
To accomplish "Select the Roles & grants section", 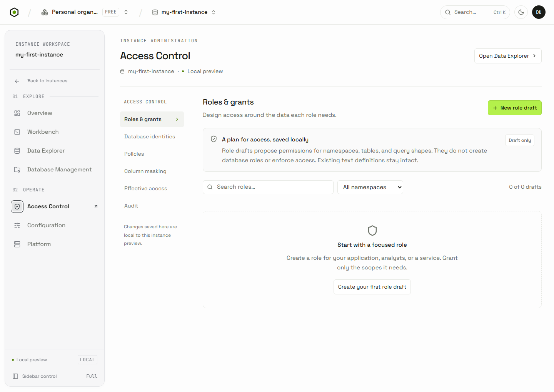I will click(x=152, y=120).
